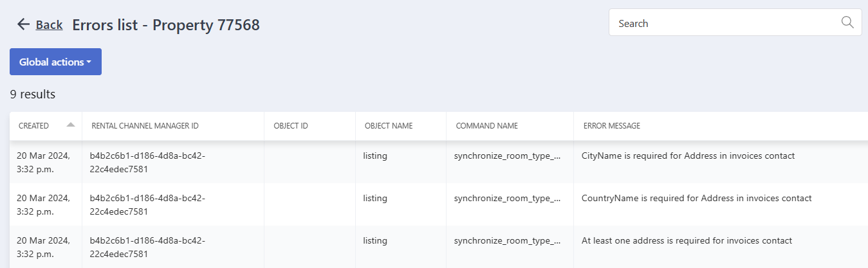The width and height of the screenshot is (868, 268).
Task: Click the created date in the At least one address row
Action: [x=44, y=247]
